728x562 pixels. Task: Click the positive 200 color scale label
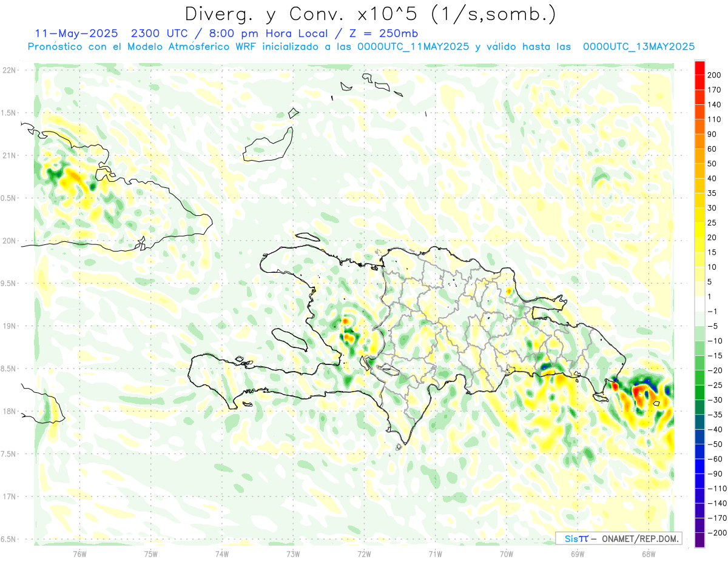[715, 75]
